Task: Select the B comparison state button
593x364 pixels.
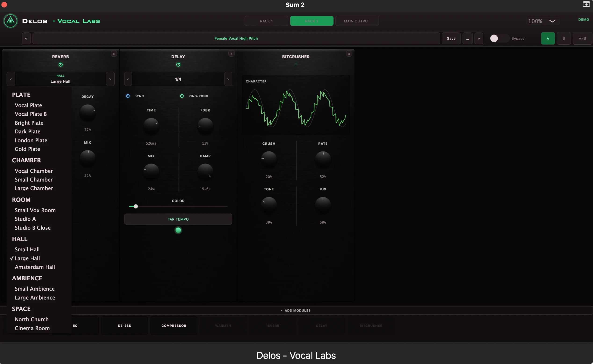Action: [x=564, y=39]
